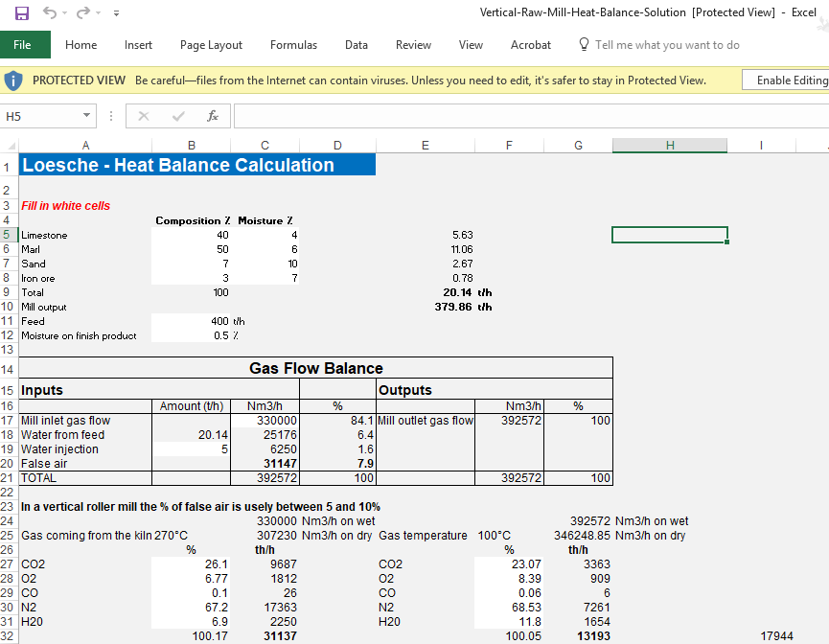Click the 'Fill in white cells' text
The height and width of the screenshot is (644, 829).
(65, 206)
